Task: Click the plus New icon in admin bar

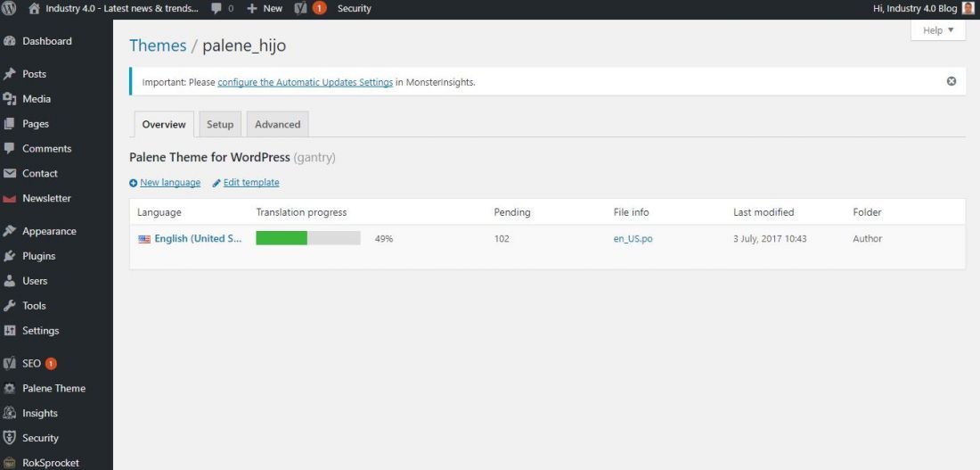Action: click(x=252, y=9)
